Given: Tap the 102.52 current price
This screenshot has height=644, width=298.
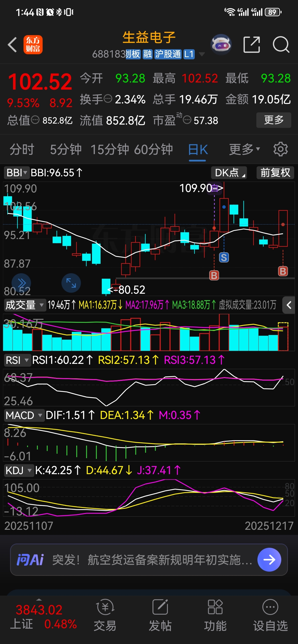Looking at the screenshot, I should (x=40, y=81).
